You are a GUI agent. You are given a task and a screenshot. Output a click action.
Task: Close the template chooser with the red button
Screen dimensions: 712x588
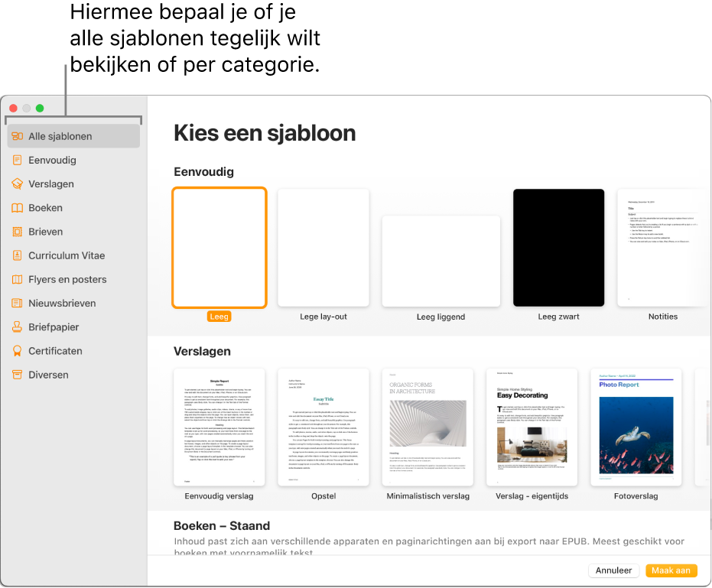13,108
